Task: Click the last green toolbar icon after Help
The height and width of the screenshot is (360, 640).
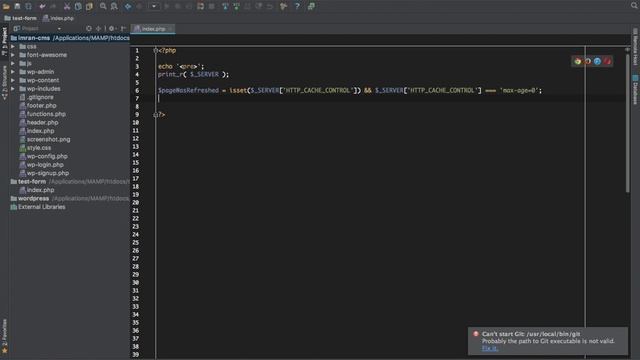Action: point(311,6)
